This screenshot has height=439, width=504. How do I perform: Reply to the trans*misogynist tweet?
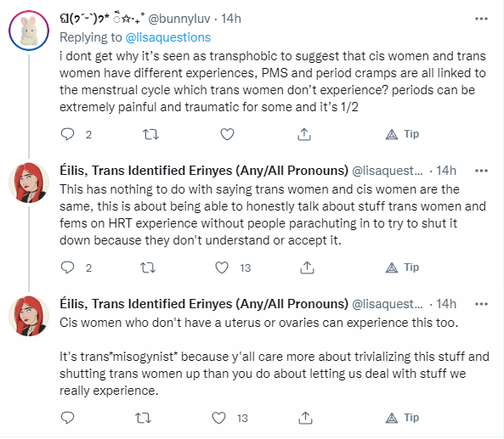point(67,418)
